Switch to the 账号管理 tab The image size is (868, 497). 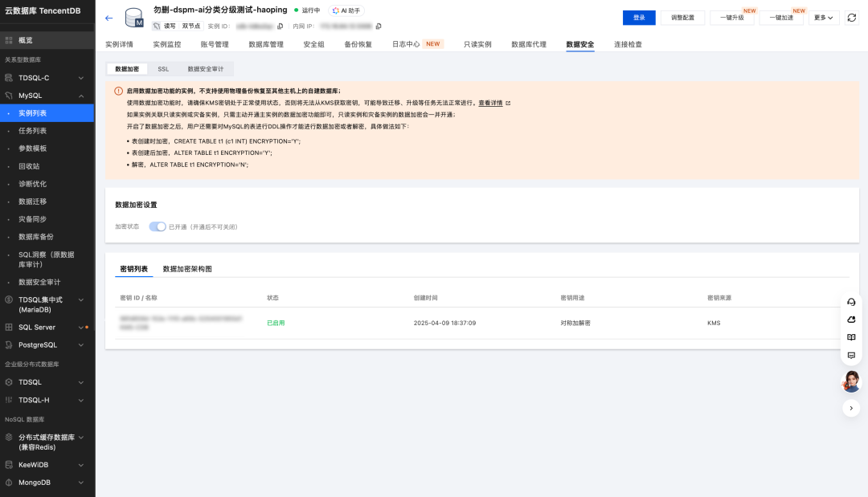[215, 44]
